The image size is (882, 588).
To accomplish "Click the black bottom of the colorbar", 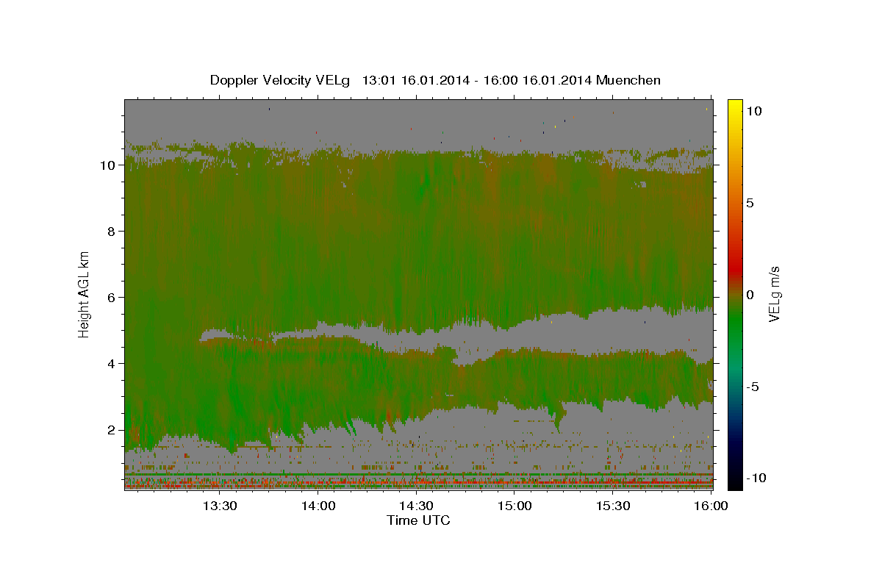I will [734, 484].
